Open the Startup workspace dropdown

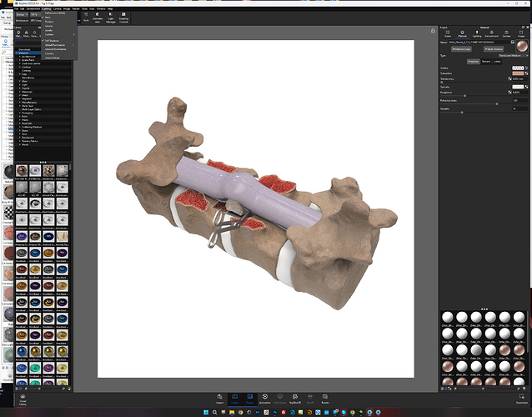pyautogui.click(x=22, y=14)
